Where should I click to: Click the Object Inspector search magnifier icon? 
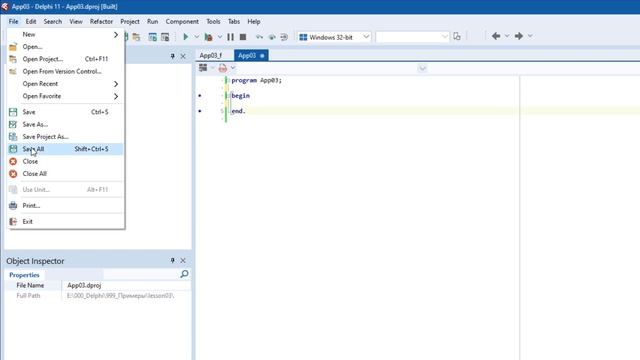point(184,274)
